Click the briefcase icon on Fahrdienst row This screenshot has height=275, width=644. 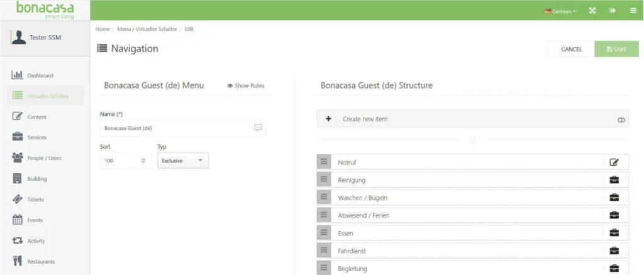click(614, 251)
